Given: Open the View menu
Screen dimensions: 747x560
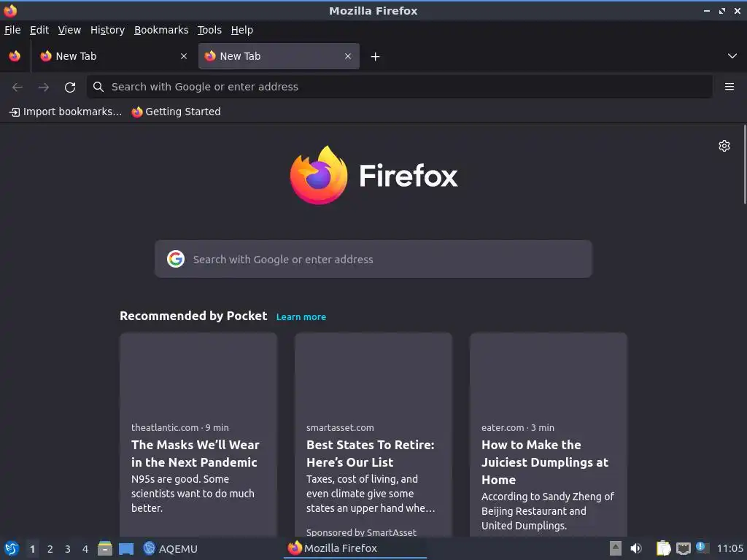Looking at the screenshot, I should click(69, 30).
